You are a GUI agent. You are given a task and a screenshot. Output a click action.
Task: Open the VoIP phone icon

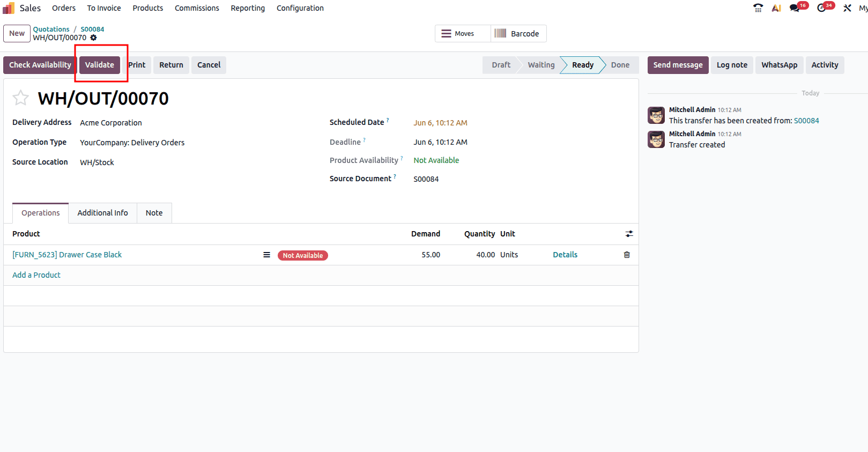click(758, 8)
